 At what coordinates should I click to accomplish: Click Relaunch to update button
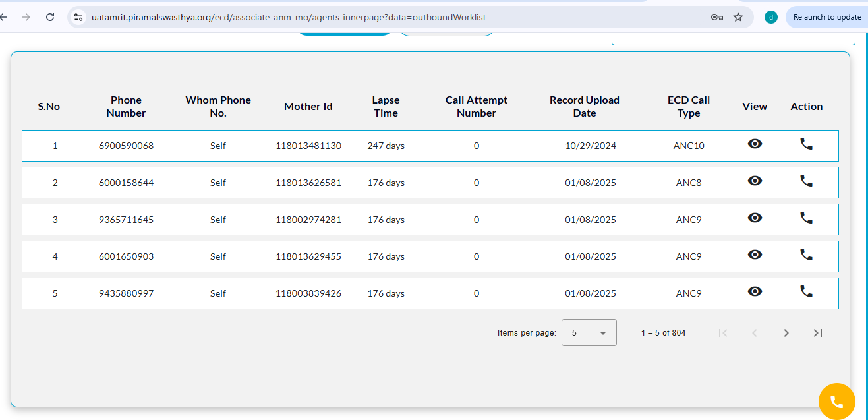pos(826,17)
